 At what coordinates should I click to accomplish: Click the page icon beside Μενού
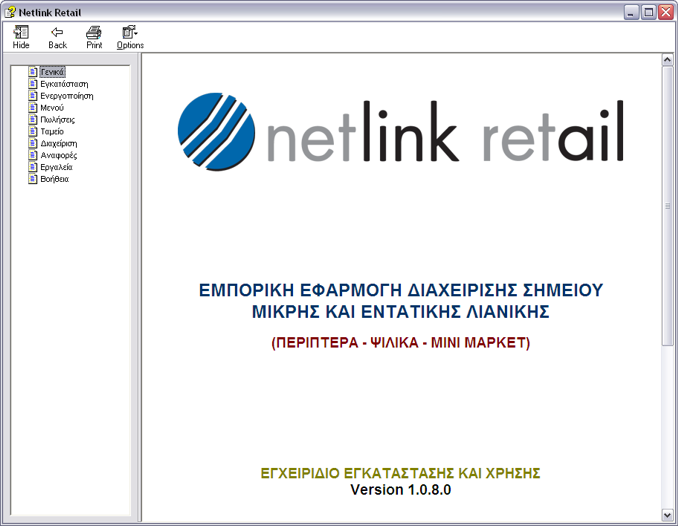coord(33,107)
